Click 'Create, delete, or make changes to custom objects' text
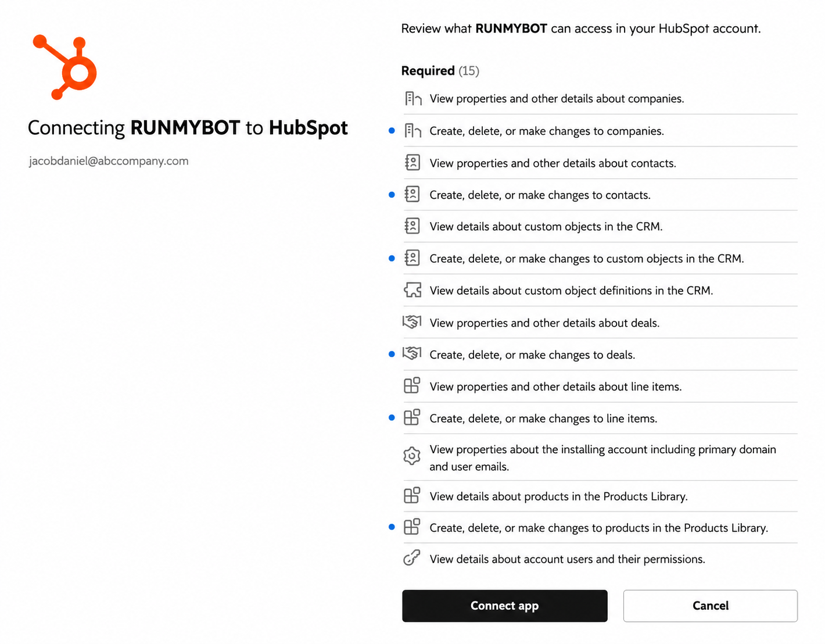Image resolution: width=825 pixels, height=644 pixels. pos(587,259)
